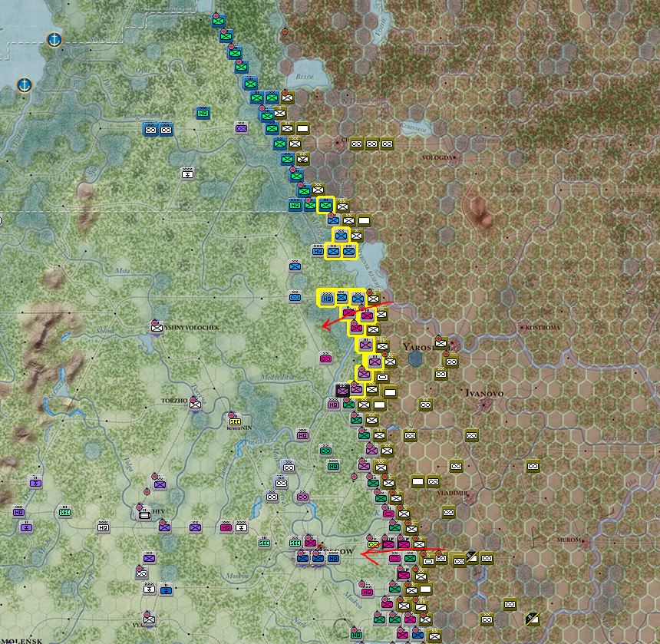Select the right counter of the blue armored pair
Viewport: 660px width, 644px height.
(x=166, y=130)
